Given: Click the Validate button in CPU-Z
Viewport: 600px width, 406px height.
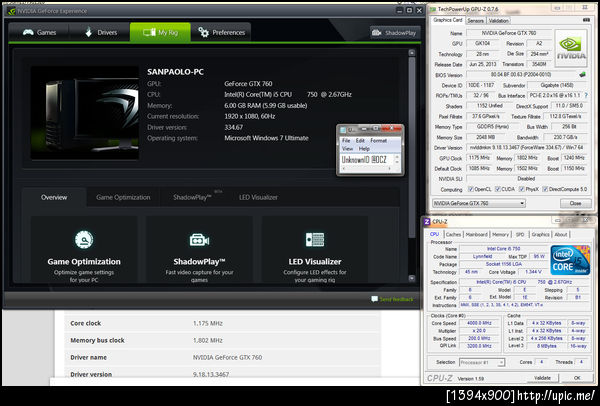Looking at the screenshot, I should coord(542,378).
